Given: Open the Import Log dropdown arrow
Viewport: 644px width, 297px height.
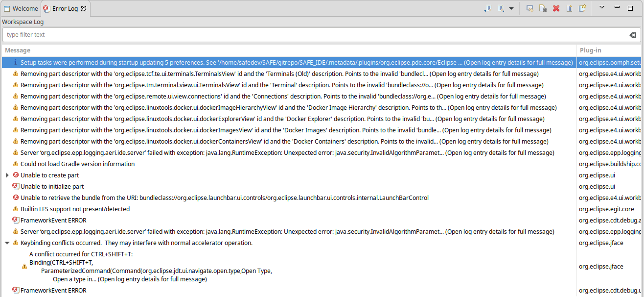Looking at the screenshot, I should [x=511, y=8].
